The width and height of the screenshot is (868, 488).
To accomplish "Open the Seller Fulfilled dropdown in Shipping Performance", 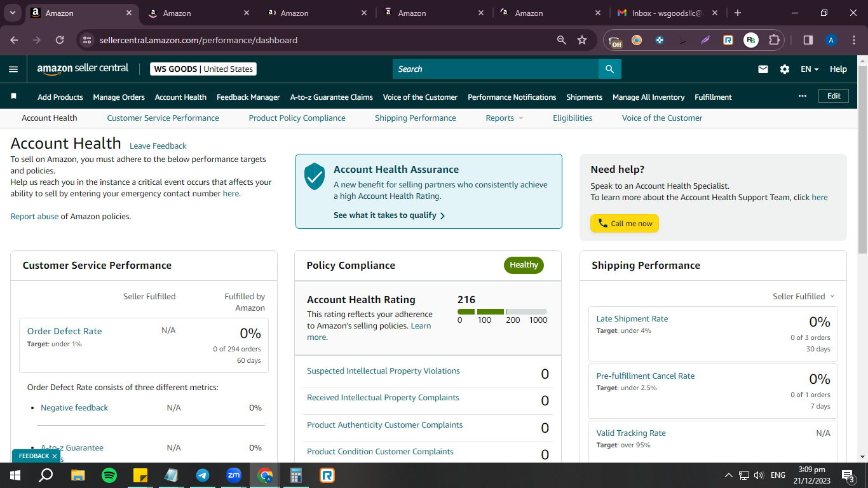I will pyautogui.click(x=803, y=296).
